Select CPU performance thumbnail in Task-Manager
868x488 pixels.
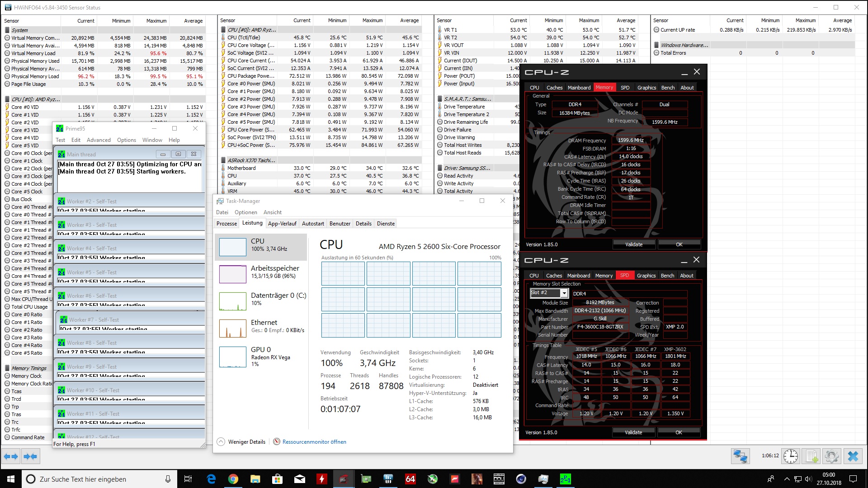[x=261, y=247]
